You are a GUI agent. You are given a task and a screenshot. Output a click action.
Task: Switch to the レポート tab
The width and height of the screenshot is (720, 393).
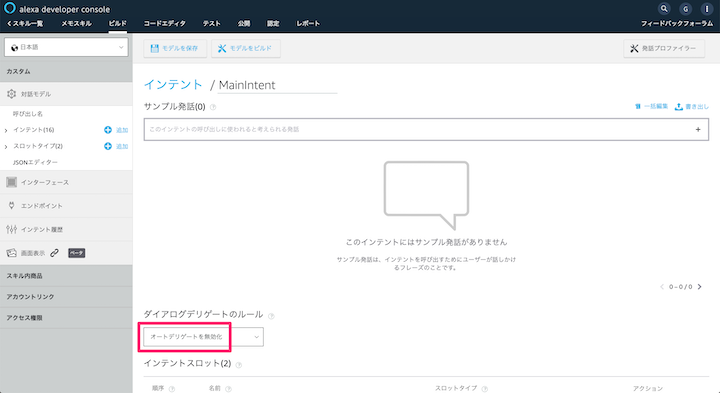[x=308, y=23]
